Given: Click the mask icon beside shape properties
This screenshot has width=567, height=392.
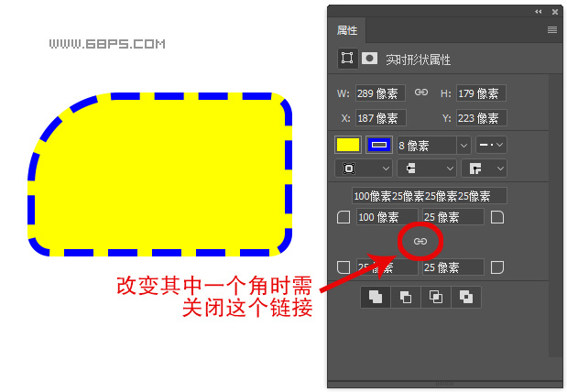Looking at the screenshot, I should coord(369,59).
